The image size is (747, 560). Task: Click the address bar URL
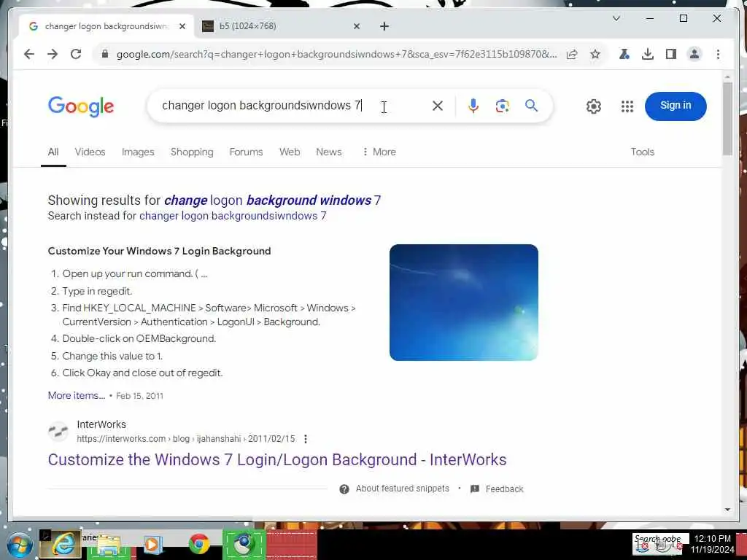click(x=336, y=54)
